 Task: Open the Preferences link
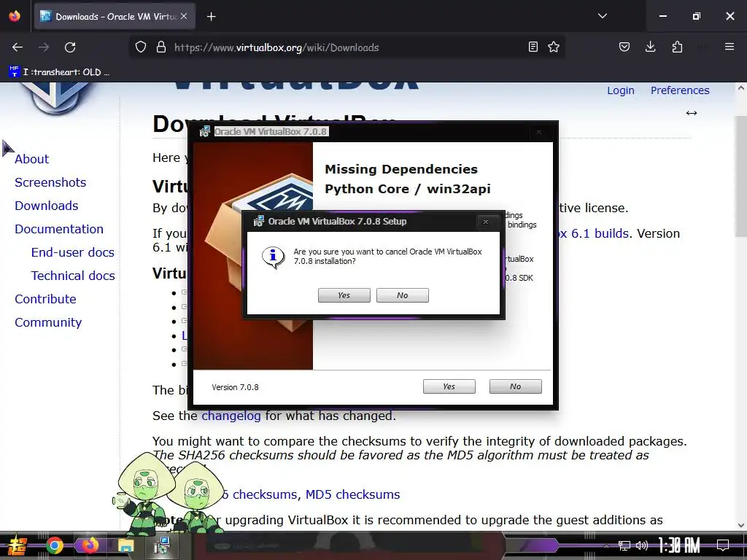coord(680,90)
